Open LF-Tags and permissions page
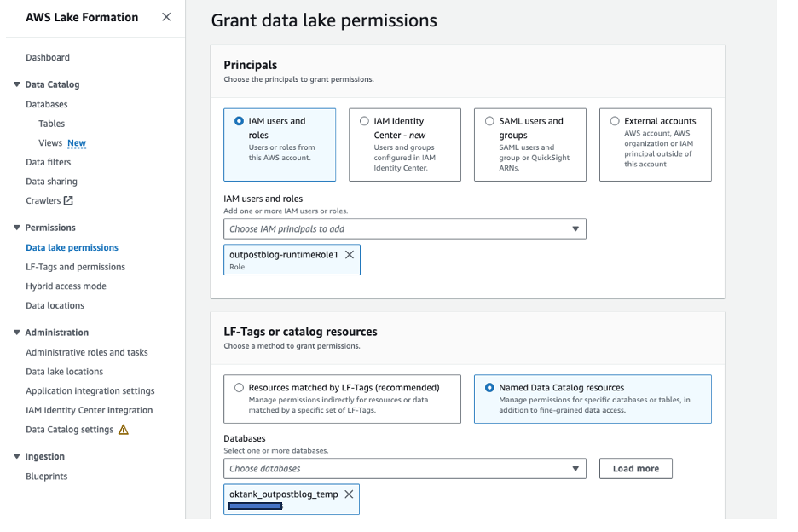This screenshot has width=798, height=532. [x=75, y=267]
